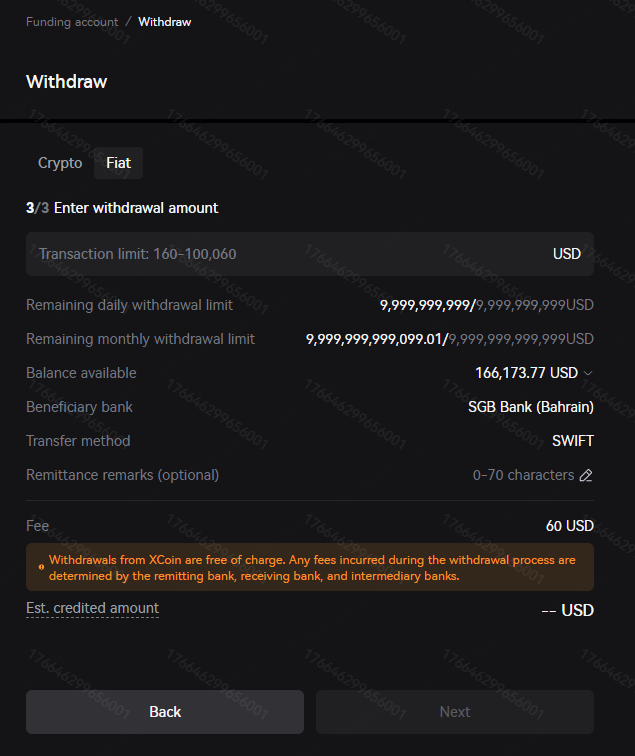The image size is (635, 756).
Task: Click the fee notice about XCoin withdrawals
Action: click(312, 568)
